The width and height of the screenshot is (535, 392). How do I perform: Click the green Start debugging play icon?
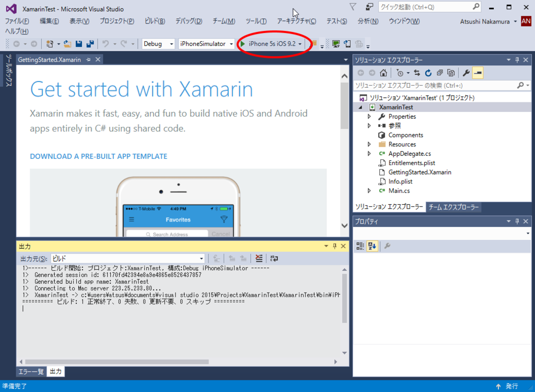(x=242, y=44)
